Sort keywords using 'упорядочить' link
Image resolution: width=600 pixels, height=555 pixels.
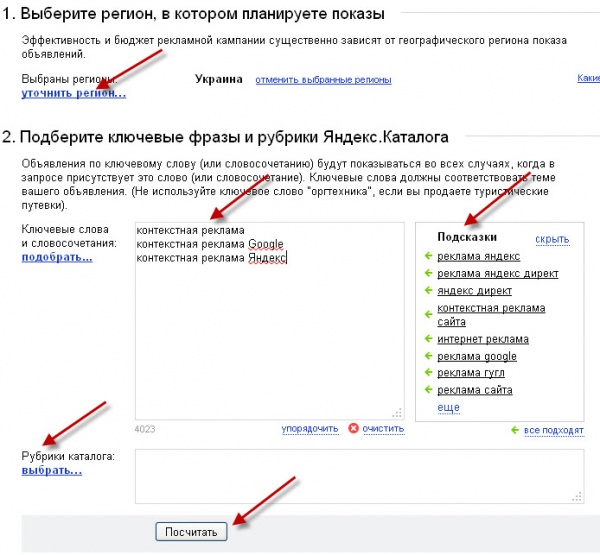[309, 429]
